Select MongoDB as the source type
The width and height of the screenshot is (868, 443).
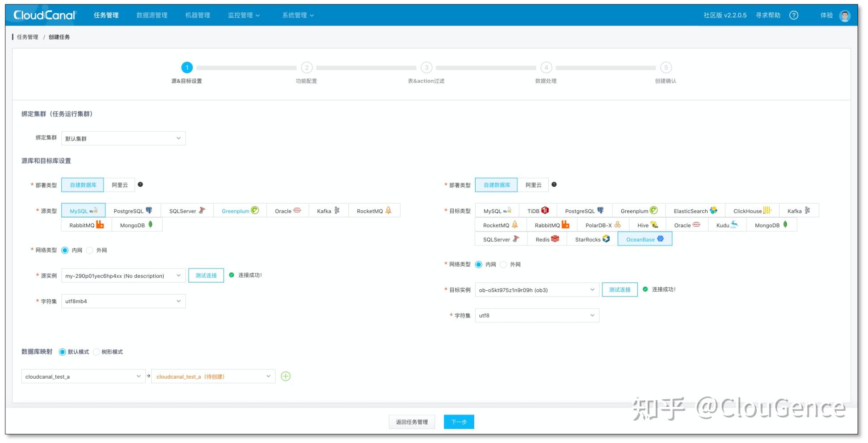coord(136,225)
